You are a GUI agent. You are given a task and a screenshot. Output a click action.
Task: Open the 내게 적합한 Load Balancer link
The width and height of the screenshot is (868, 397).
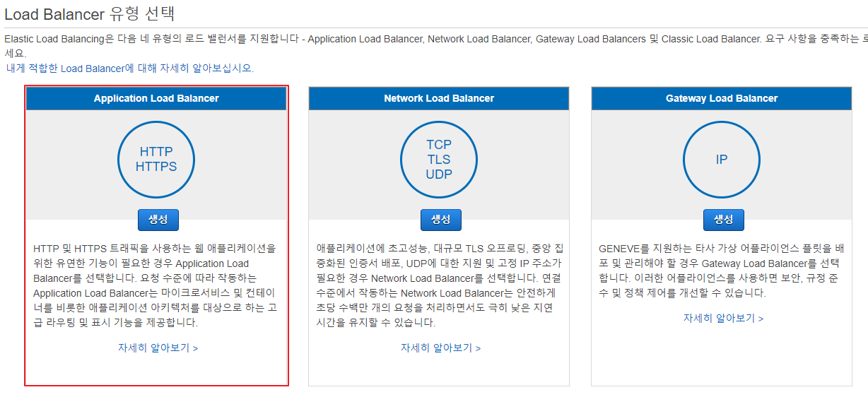[130, 69]
